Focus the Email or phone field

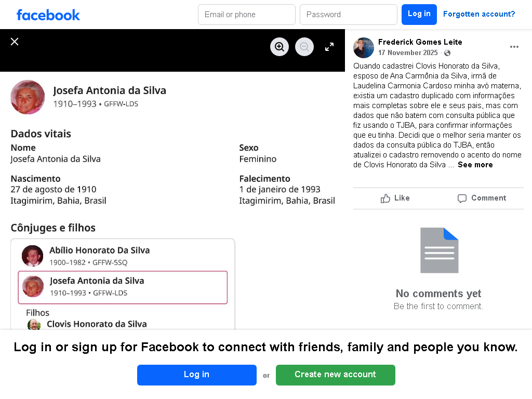click(x=247, y=15)
